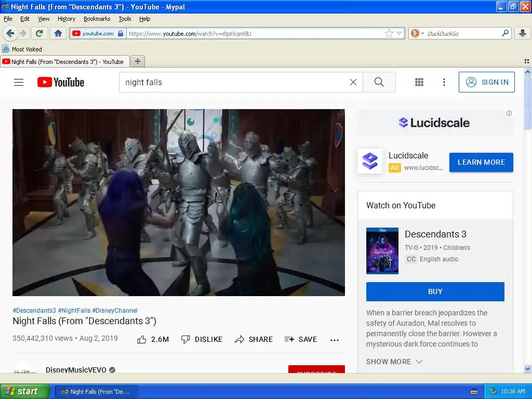Click the SIGN IN button
Screen dimensions: 532x399
[x=486, y=82]
